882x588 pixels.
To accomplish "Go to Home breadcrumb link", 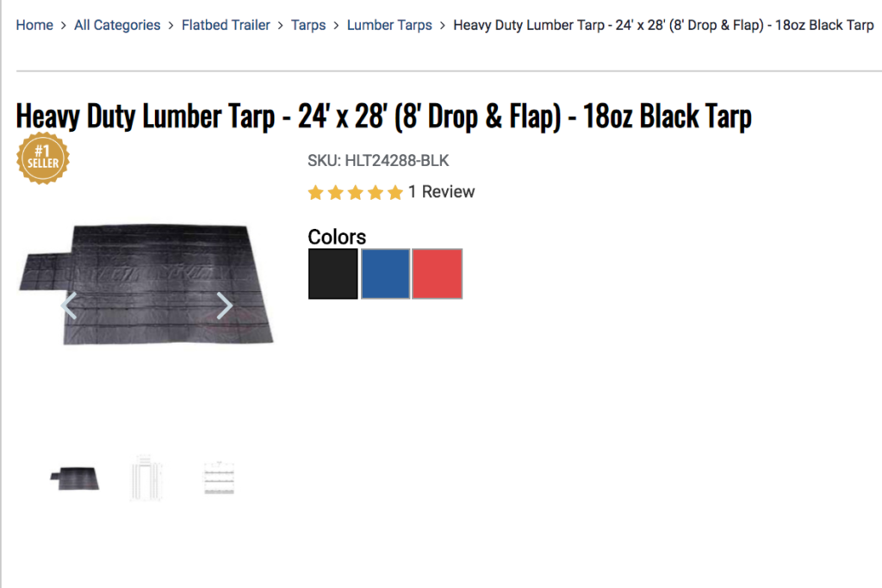I will [x=34, y=25].
